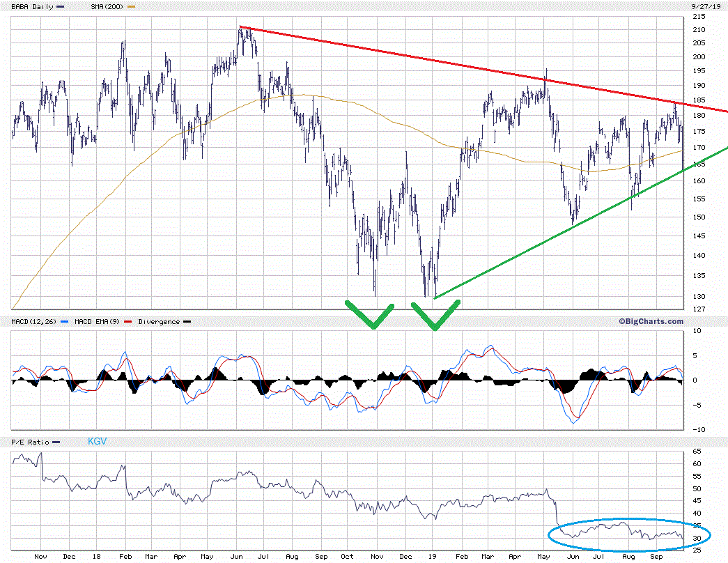Click the 200 price axis label

(x=699, y=56)
